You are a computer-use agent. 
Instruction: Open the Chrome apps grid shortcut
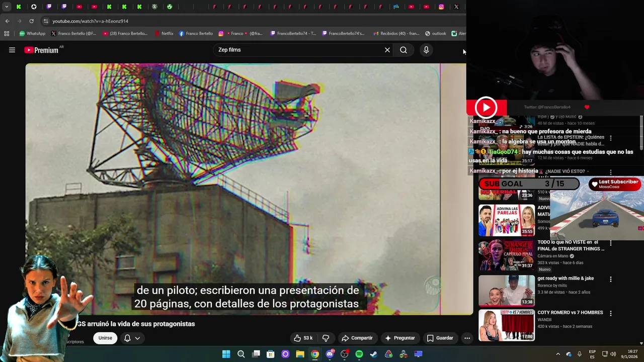coord(7,34)
